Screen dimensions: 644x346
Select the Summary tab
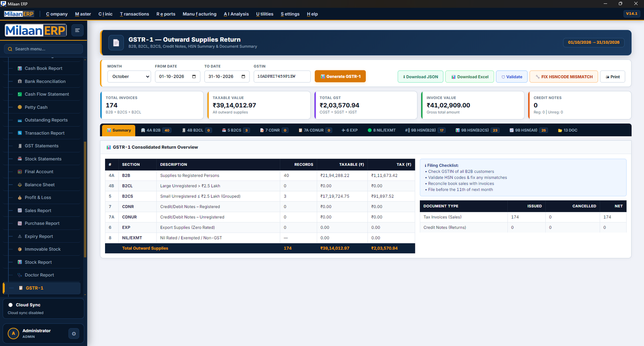tap(119, 130)
